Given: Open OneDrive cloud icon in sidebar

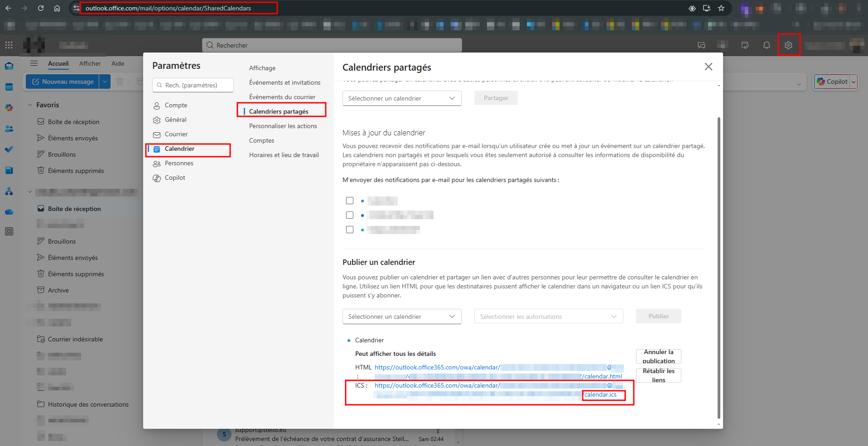Looking at the screenshot, I should (x=9, y=212).
